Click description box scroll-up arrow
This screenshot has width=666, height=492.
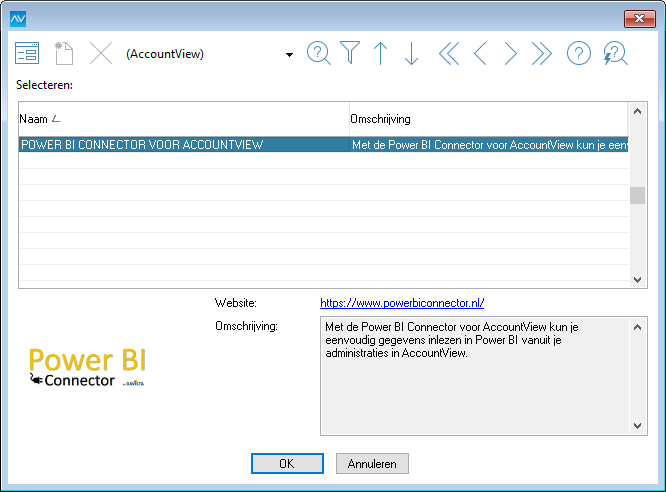point(637,327)
